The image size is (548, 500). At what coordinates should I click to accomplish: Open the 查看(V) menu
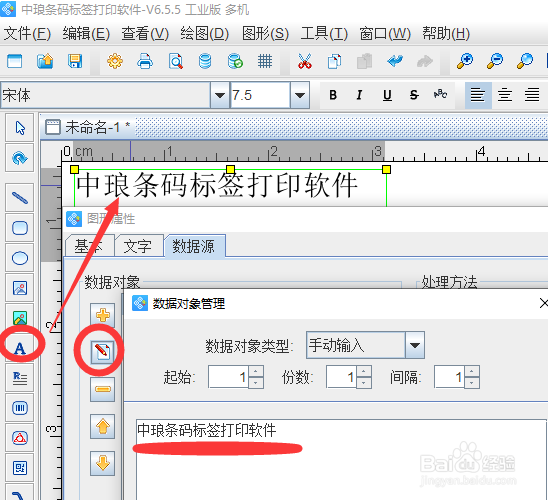(145, 34)
